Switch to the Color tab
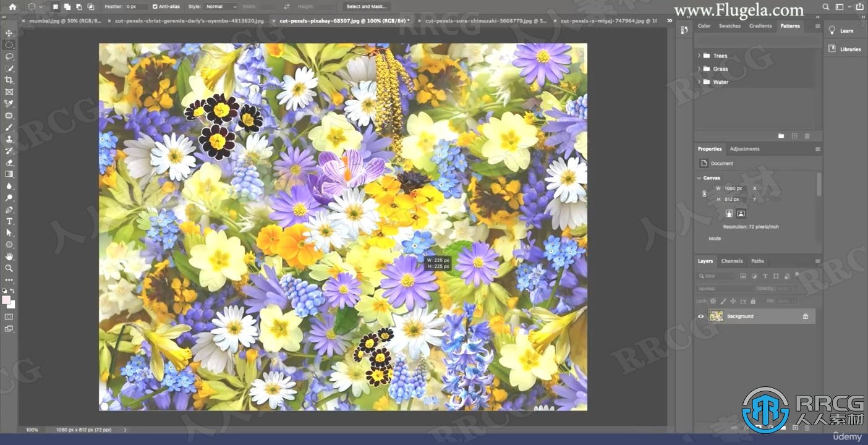This screenshot has height=445, width=868. tap(704, 26)
